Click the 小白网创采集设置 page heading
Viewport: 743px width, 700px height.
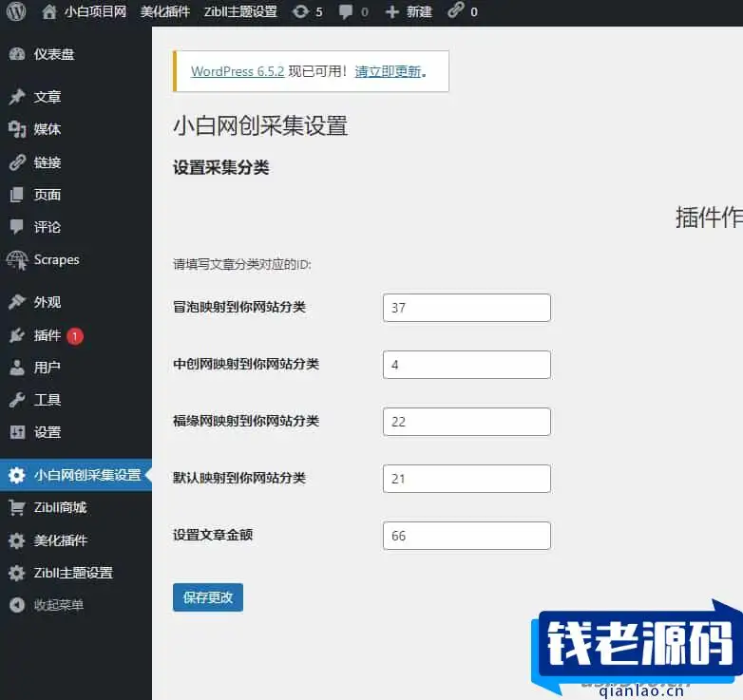(260, 126)
